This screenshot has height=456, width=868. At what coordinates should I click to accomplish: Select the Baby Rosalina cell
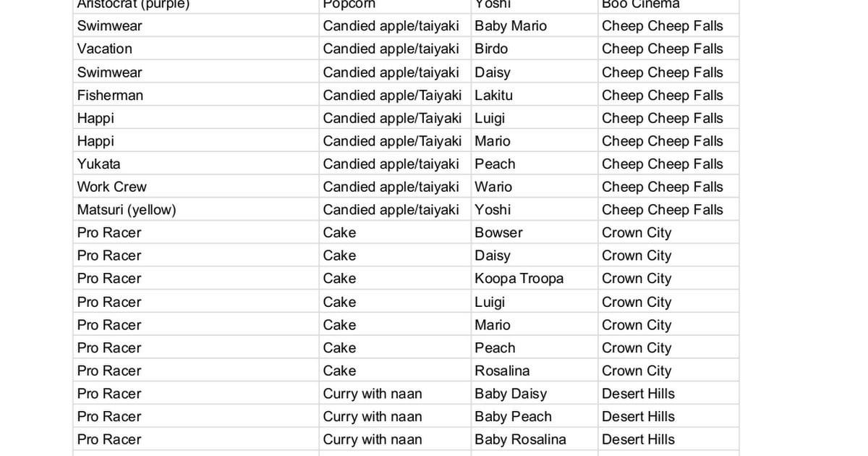(x=520, y=439)
